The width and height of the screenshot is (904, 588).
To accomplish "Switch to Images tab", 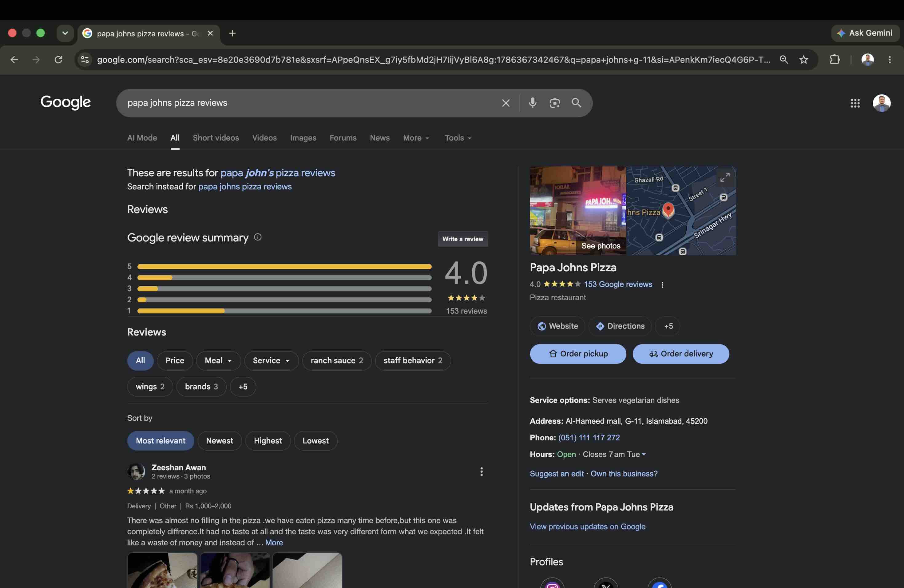I will (303, 138).
